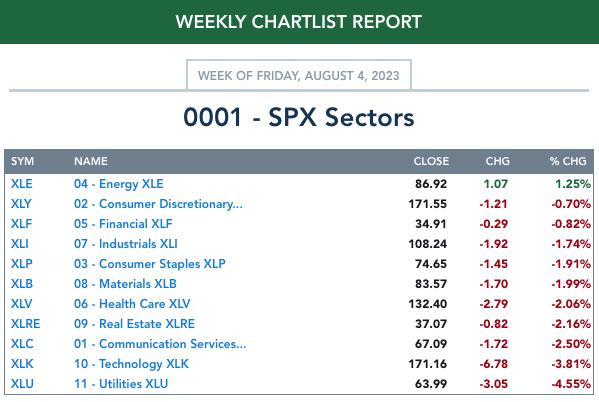The image size is (599, 402).
Task: Click the XLU symbol link
Action: 22,384
